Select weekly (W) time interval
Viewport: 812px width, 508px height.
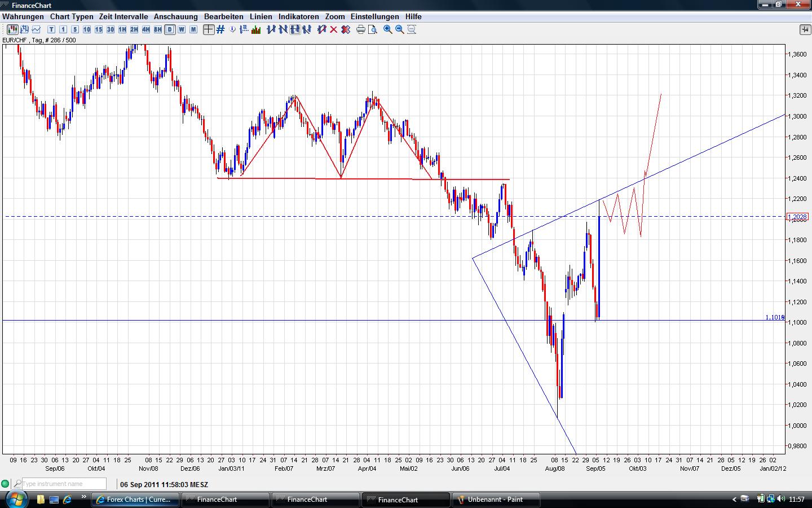[x=182, y=29]
